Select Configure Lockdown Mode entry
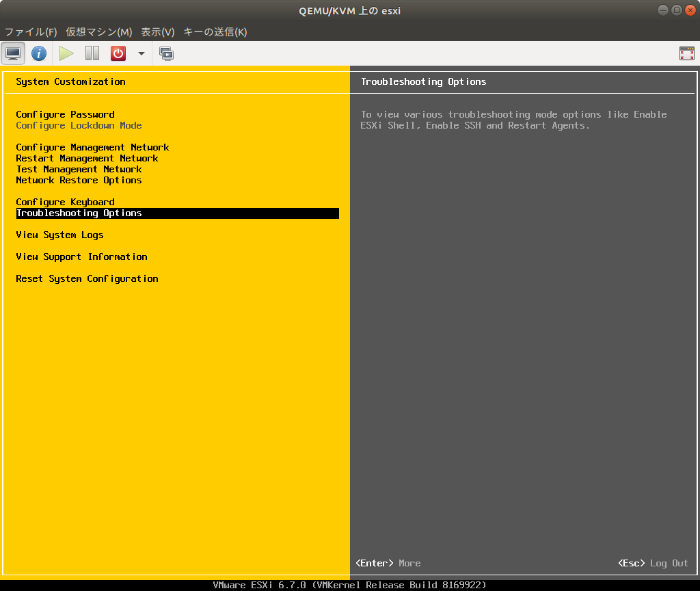700x591 pixels. click(79, 126)
